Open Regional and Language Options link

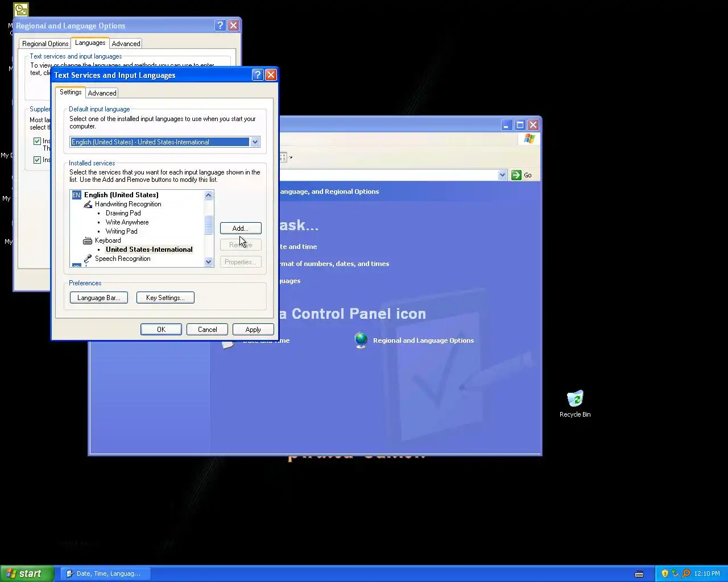point(423,340)
